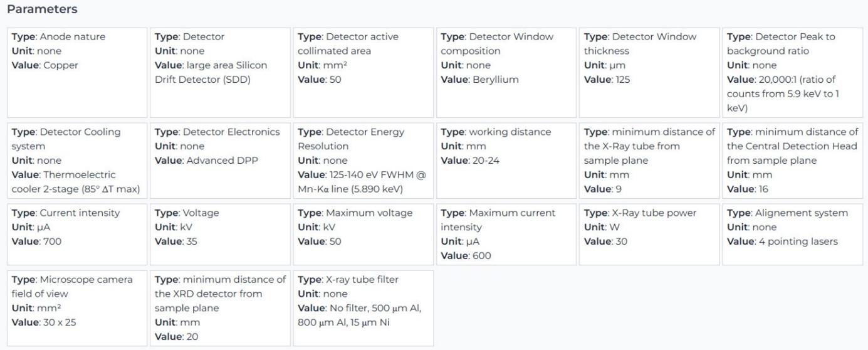
Task: Select the Detector active collimated area card
Action: coord(363,72)
